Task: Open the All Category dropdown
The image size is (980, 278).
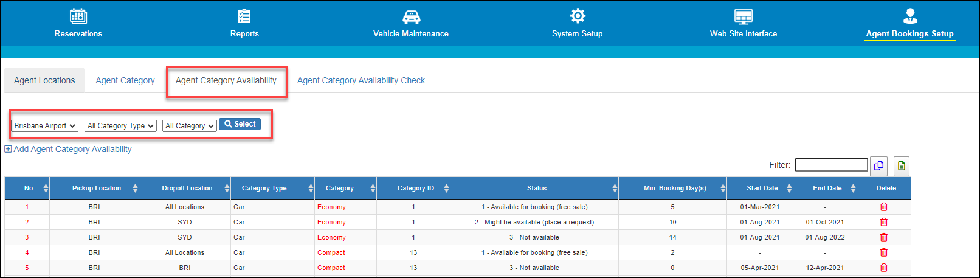Action: pos(190,126)
